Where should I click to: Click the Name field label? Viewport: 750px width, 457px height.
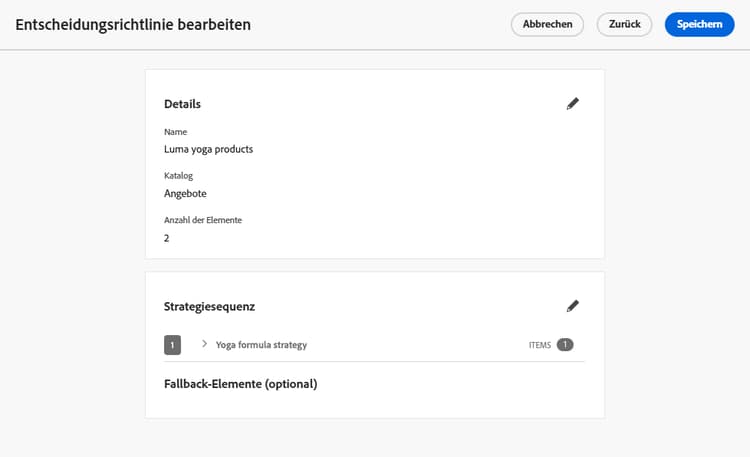point(175,132)
